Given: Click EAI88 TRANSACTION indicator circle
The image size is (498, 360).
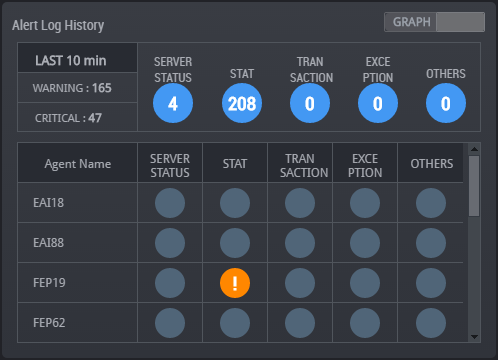Looking at the screenshot, I should tap(300, 243).
